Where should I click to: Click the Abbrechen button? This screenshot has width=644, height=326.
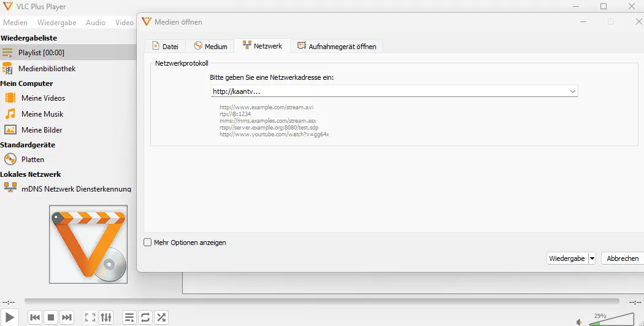click(x=623, y=258)
